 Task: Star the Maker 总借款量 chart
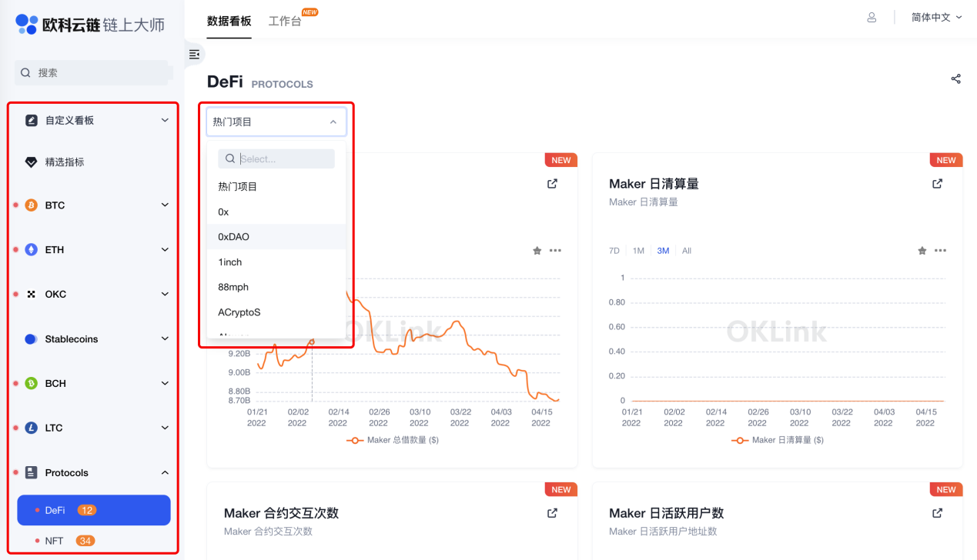tap(537, 251)
